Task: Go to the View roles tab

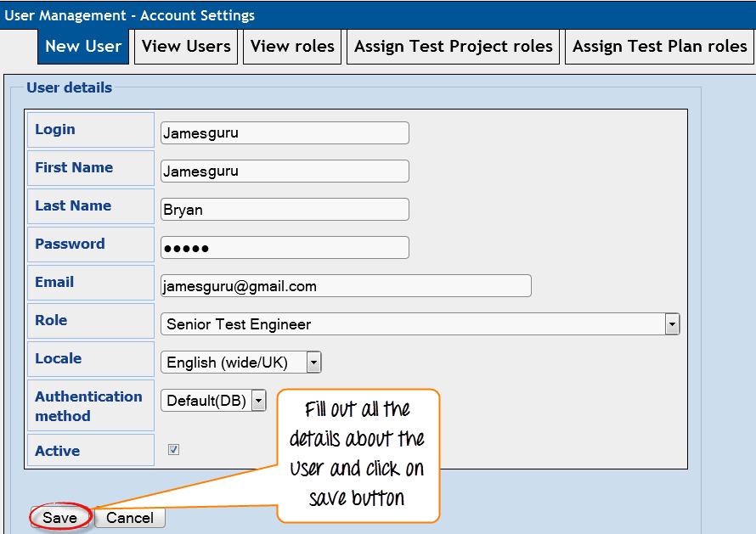Action: point(293,47)
